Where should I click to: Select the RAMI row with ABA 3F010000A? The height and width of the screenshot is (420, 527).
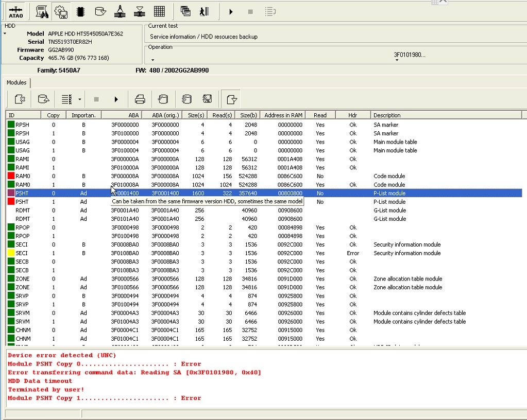pos(264,167)
